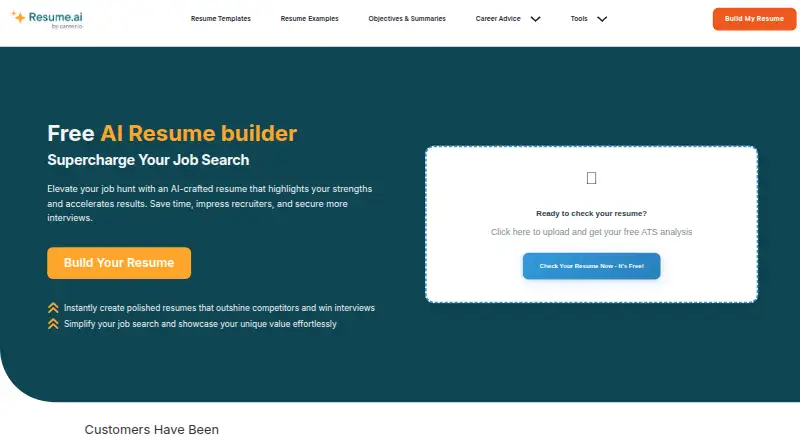Open Resume Templates menu item

[221, 18]
